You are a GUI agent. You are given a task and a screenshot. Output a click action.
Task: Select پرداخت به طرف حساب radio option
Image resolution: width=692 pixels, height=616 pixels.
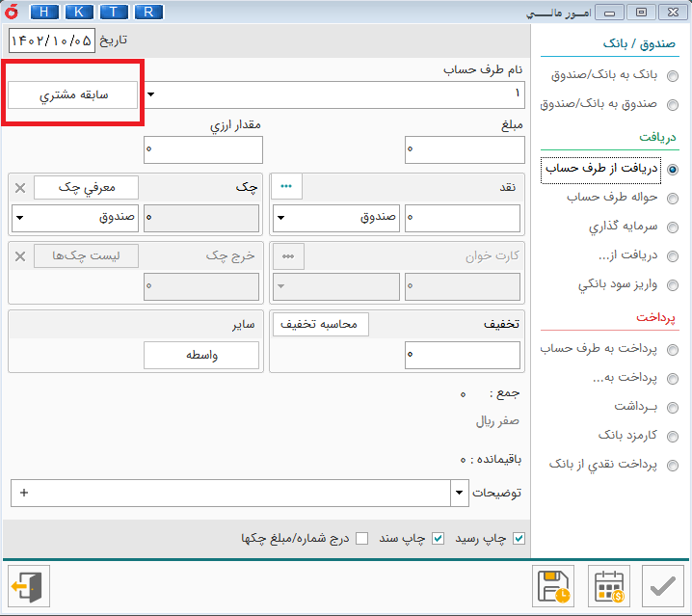click(x=672, y=350)
